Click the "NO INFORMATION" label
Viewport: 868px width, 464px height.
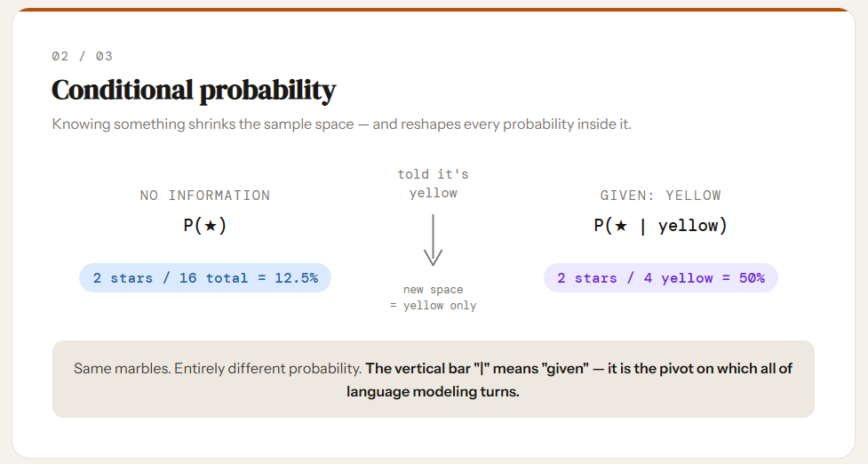click(x=205, y=196)
